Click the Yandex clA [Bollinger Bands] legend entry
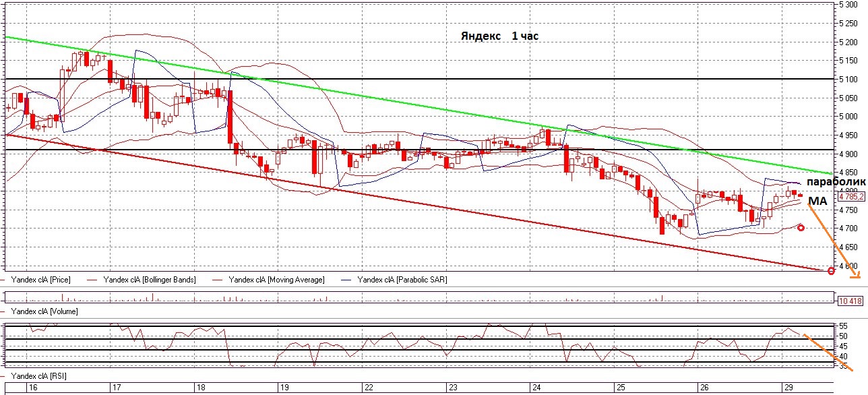 149,279
